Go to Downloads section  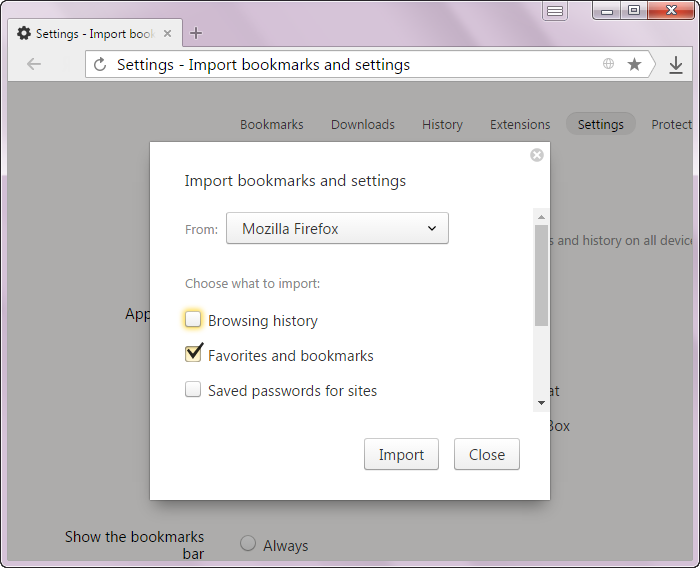pyautogui.click(x=362, y=125)
